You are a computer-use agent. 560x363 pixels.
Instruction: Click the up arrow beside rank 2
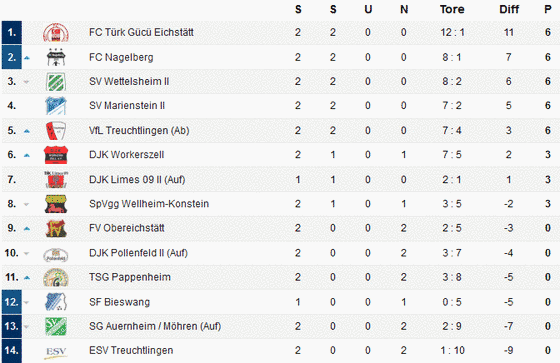pyautogui.click(x=27, y=58)
